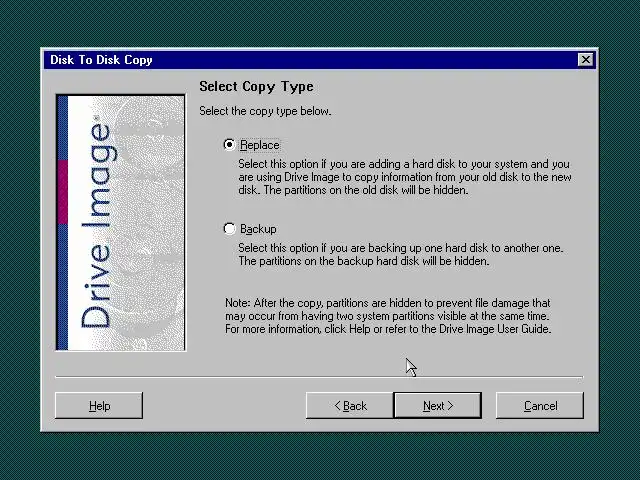Click 'Select the copy type below.' text

coord(265,111)
